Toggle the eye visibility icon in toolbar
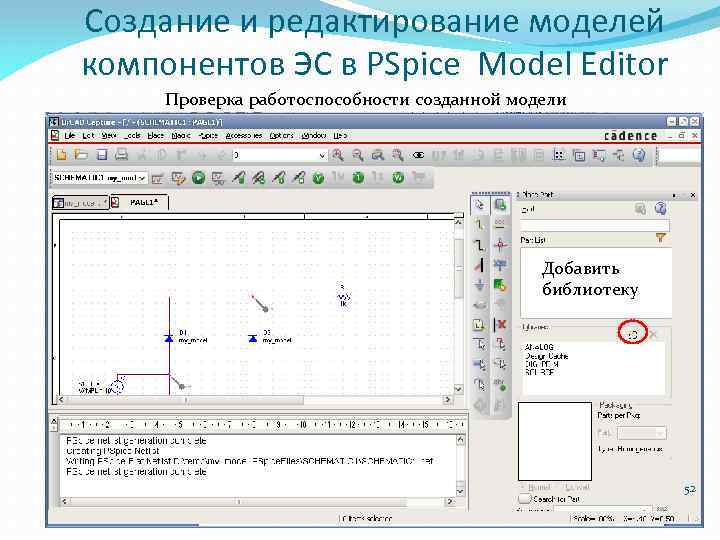 pos(418,155)
